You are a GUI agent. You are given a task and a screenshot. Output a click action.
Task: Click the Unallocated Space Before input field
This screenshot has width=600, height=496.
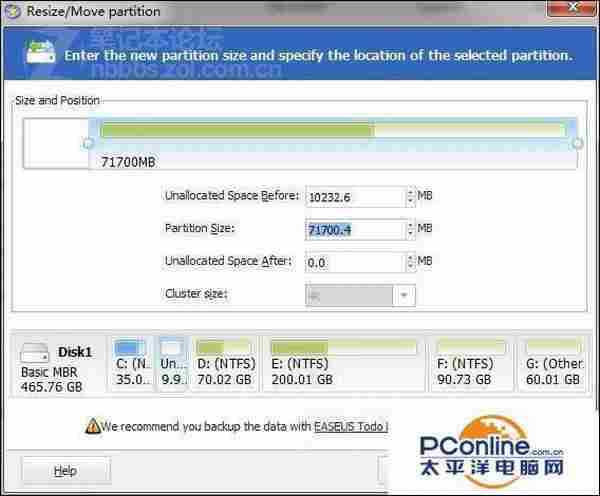pyautogui.click(x=354, y=196)
